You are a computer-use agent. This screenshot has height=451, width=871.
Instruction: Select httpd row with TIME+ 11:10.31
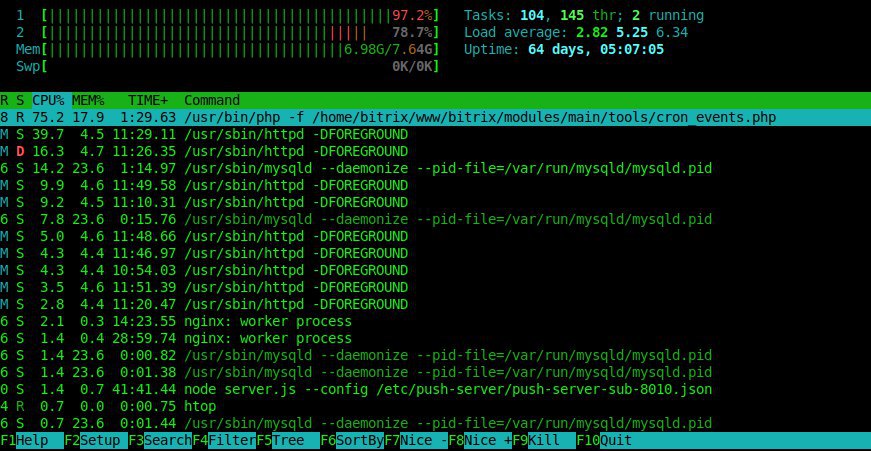[x=436, y=202]
